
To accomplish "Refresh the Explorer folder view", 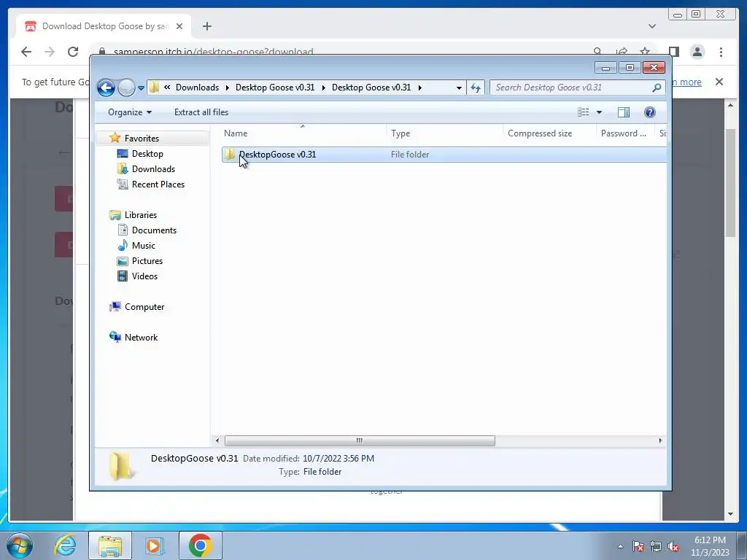I will [476, 87].
